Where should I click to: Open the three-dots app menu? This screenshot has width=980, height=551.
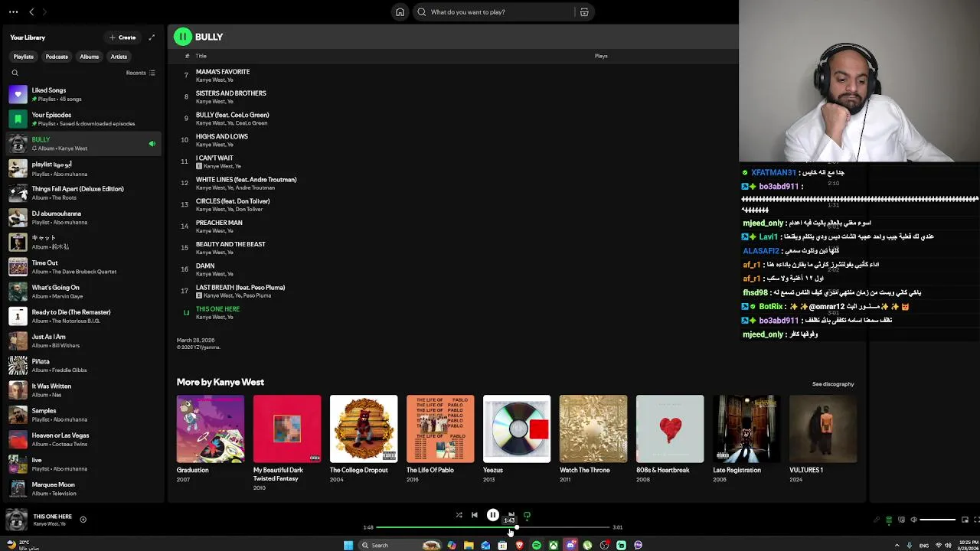point(13,12)
